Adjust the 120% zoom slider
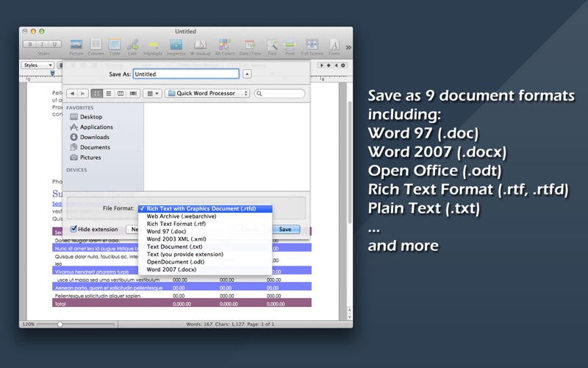The width and height of the screenshot is (588, 368). [60, 324]
